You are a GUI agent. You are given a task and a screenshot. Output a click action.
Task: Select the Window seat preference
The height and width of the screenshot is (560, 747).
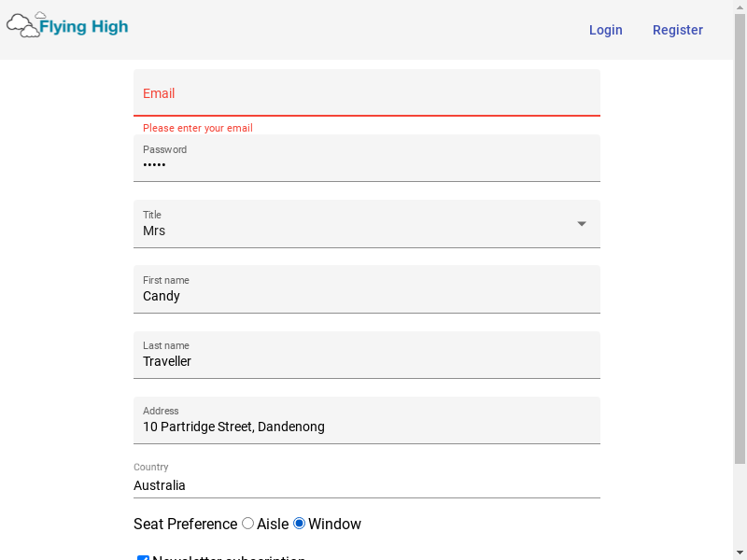299,524
